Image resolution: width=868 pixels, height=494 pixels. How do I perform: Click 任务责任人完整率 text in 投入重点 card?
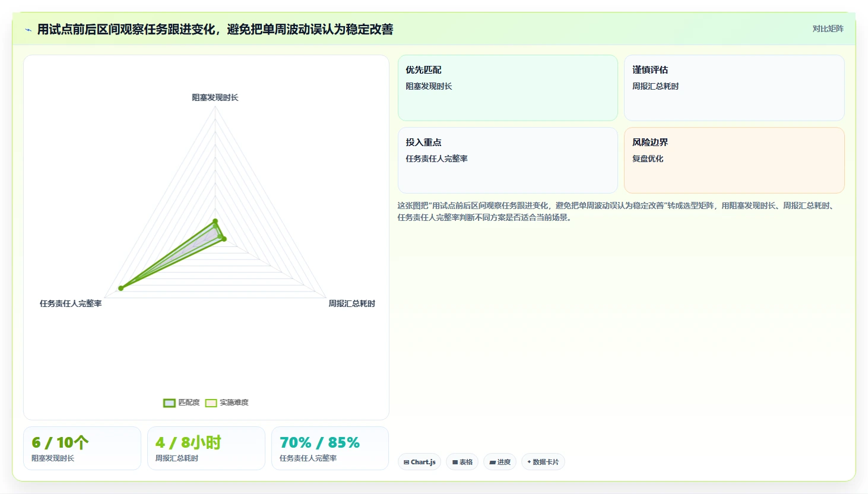point(436,159)
